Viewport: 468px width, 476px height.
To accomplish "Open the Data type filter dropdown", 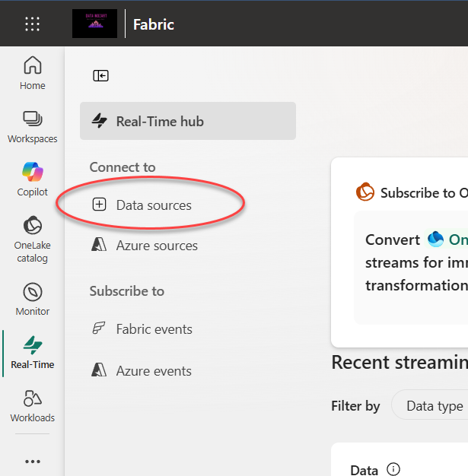I will pyautogui.click(x=434, y=406).
